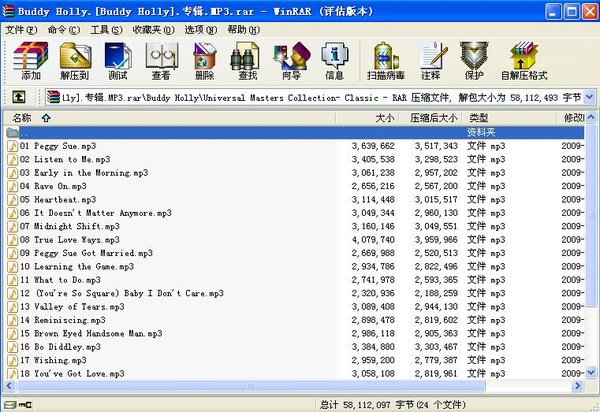
Task: Click the file icon beside 16 Bo Diddley.mp3
Action: pyautogui.click(x=13, y=347)
